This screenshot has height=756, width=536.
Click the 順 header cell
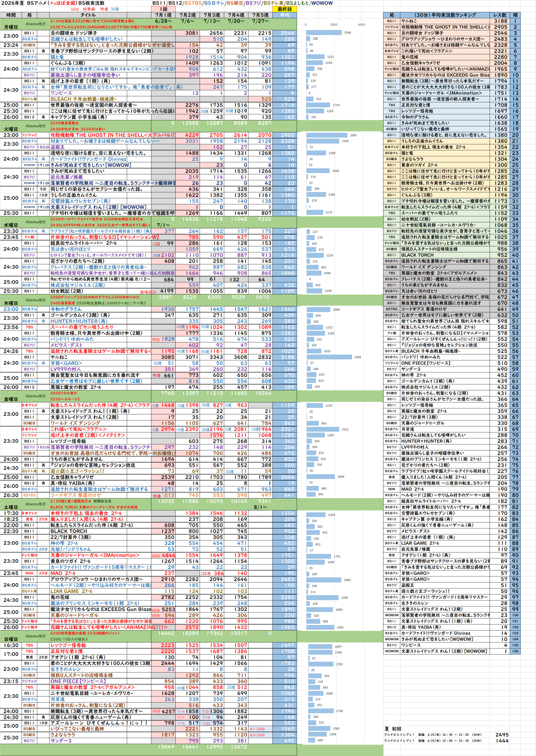(515, 15)
